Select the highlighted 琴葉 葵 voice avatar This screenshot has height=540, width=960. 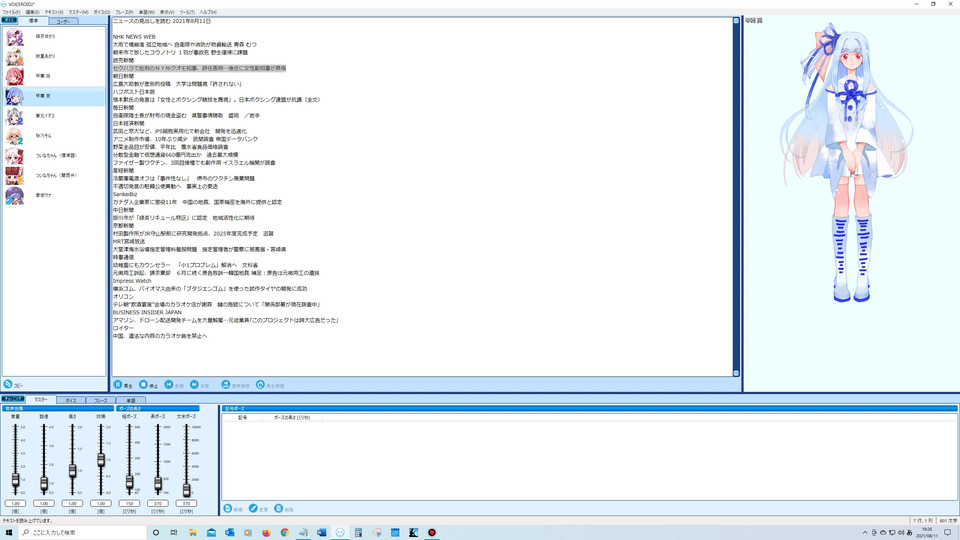(15, 96)
